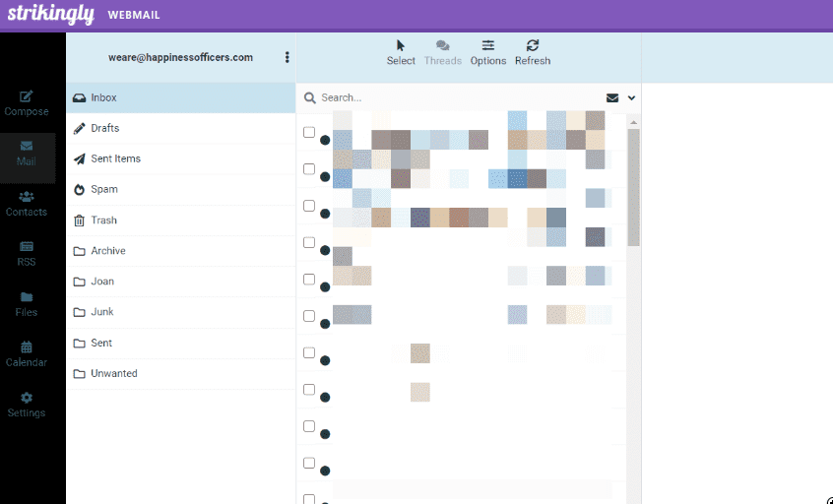Open the RSS section

26,254
